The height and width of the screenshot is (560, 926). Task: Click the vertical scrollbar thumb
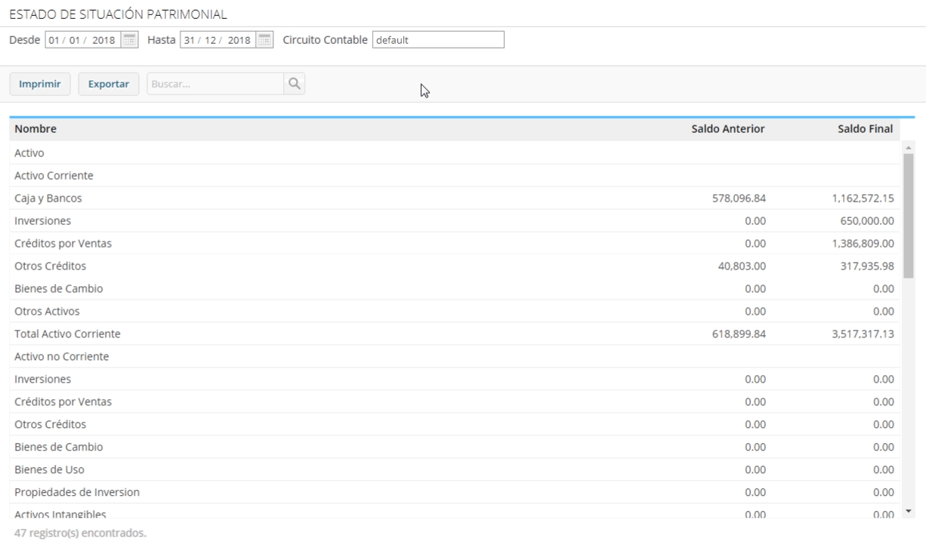click(x=909, y=216)
